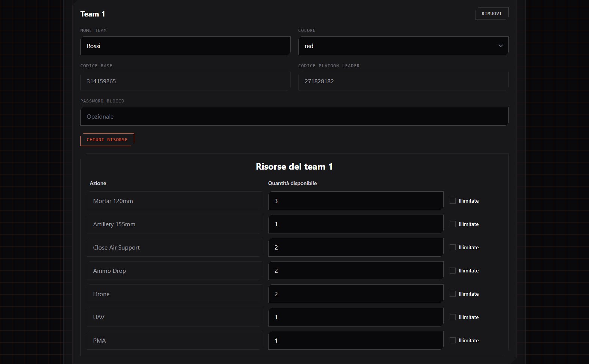This screenshot has width=589, height=364.
Task: Set UAV to Illimitate
Action: pos(453,317)
